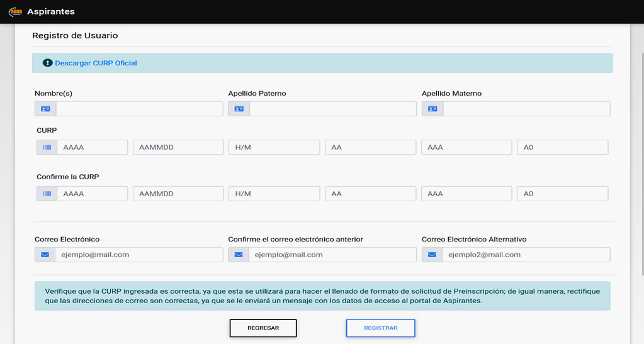Click the A0 field in Confirme la CURP
Screen dimensions: 644x344
click(562, 194)
